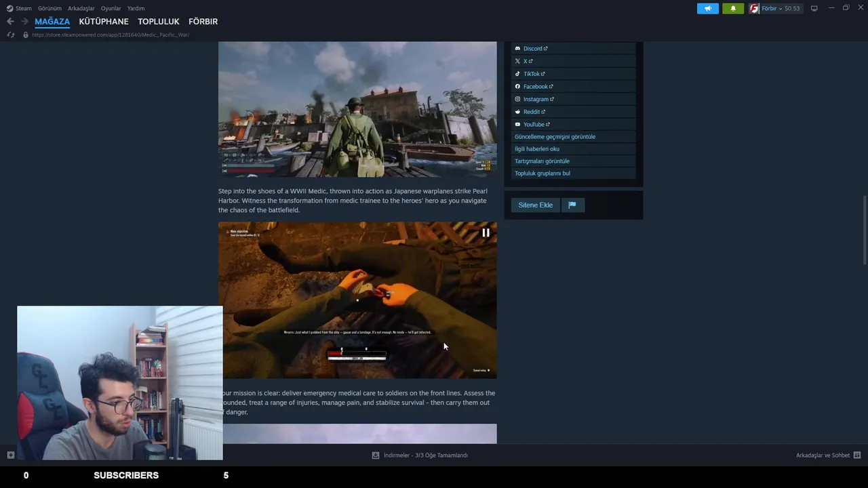Click the Reddit logo icon

click(517, 112)
